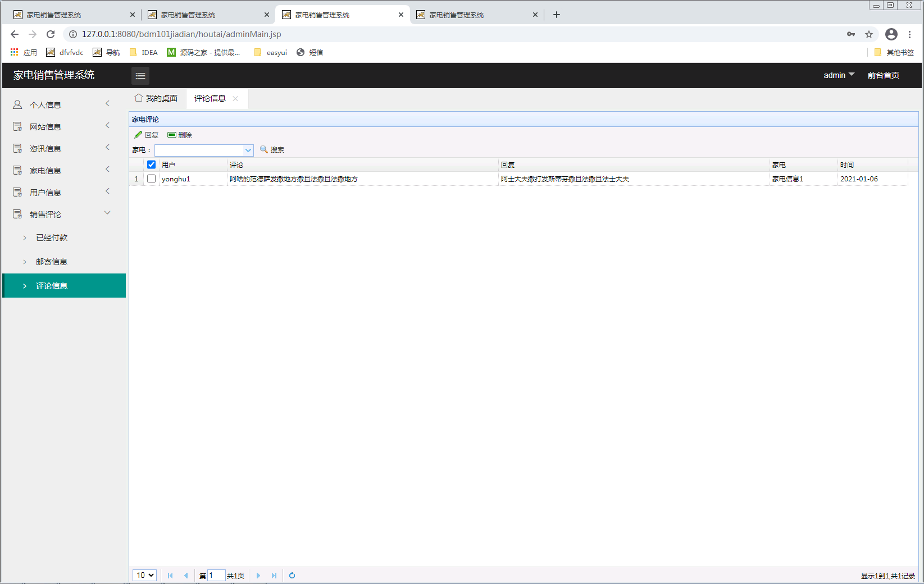Viewport: 924px width, 584px height.
Task: Open the Chrome profile avatar
Action: [x=891, y=34]
